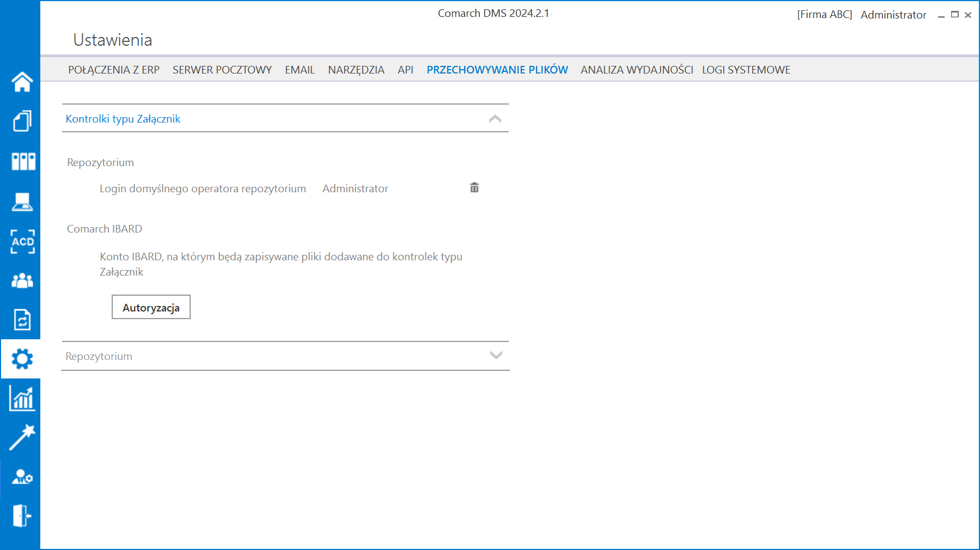This screenshot has height=550, width=980.
Task: Click the logout door icon
Action: [22, 515]
